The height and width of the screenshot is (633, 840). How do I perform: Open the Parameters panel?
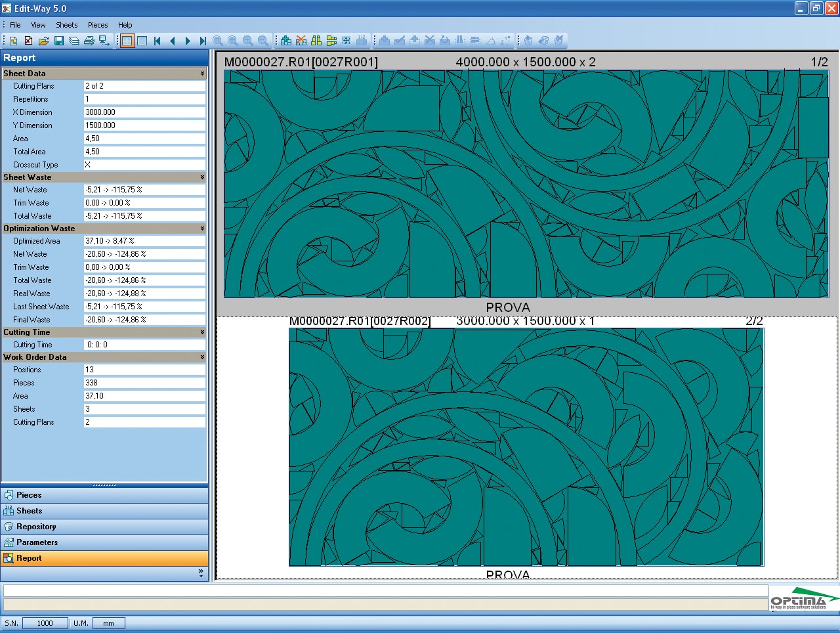tap(104, 542)
